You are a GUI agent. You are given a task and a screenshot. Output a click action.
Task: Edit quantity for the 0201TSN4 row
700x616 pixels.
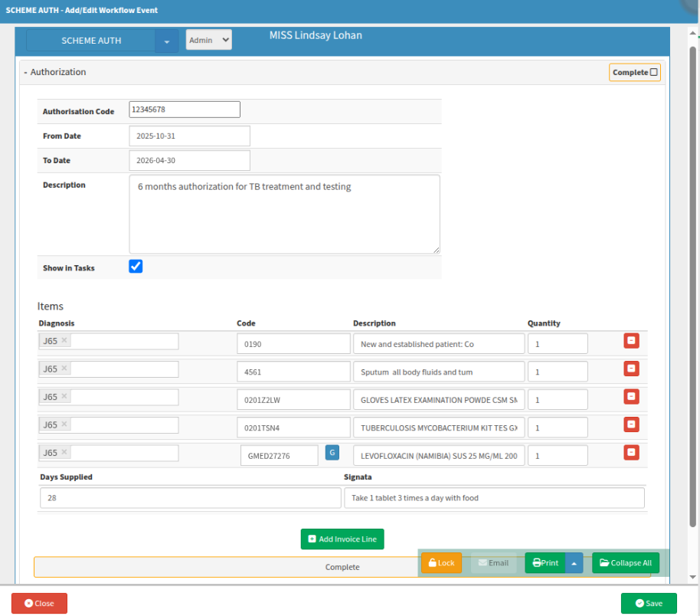point(558,428)
